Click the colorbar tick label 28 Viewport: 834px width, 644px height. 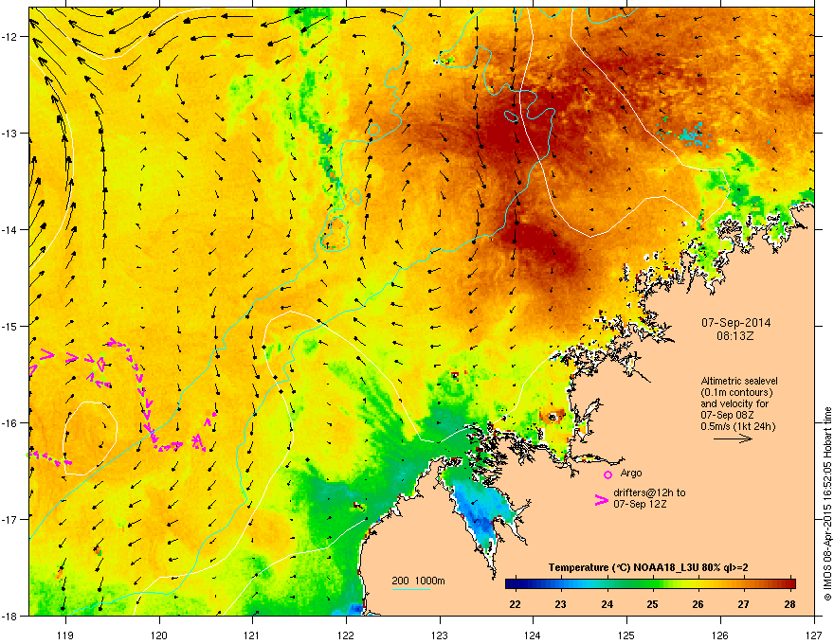pos(789,604)
